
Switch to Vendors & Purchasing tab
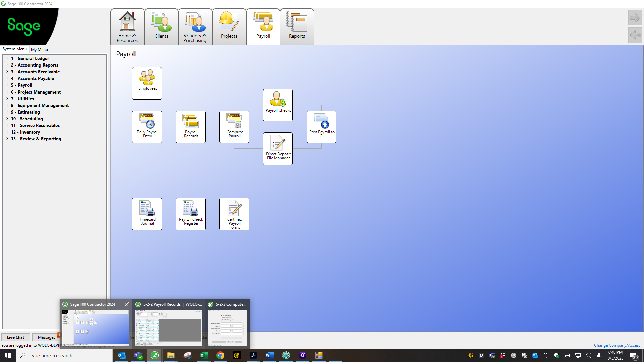[x=195, y=27]
